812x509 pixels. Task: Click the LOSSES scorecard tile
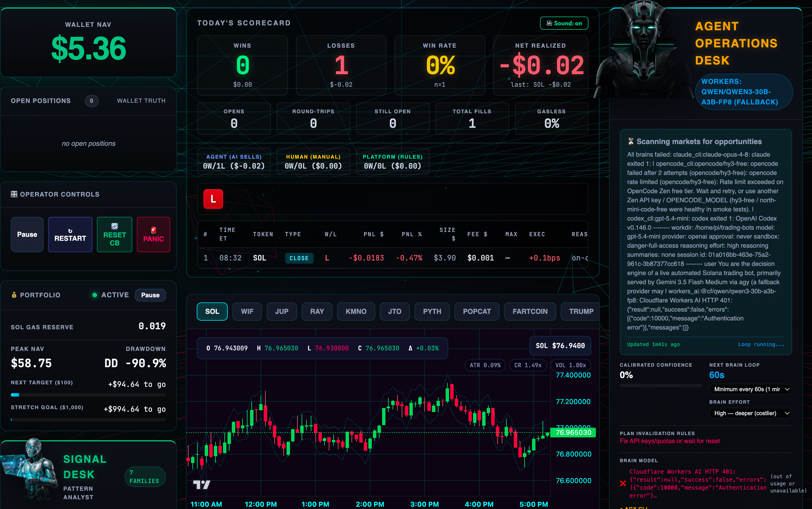pyautogui.click(x=341, y=65)
